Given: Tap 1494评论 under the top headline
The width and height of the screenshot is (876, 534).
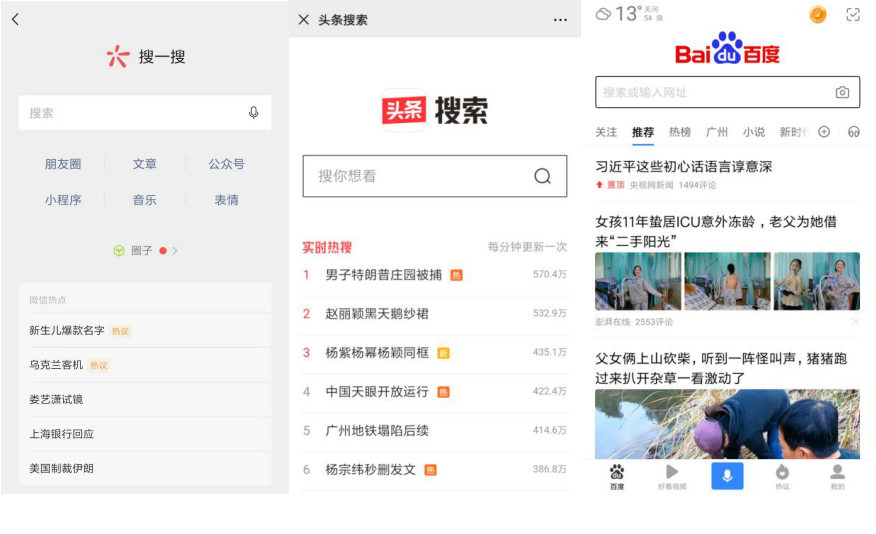Looking at the screenshot, I should pos(697,185).
